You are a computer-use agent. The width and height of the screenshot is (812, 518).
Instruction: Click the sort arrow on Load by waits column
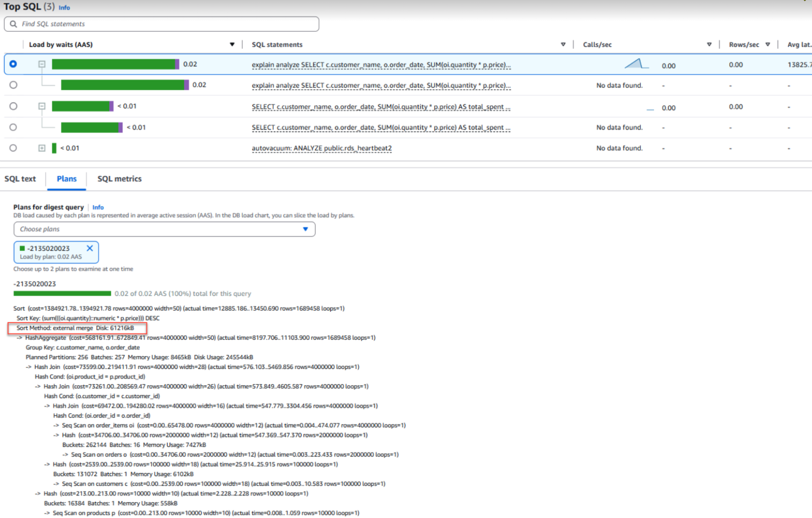232,44
